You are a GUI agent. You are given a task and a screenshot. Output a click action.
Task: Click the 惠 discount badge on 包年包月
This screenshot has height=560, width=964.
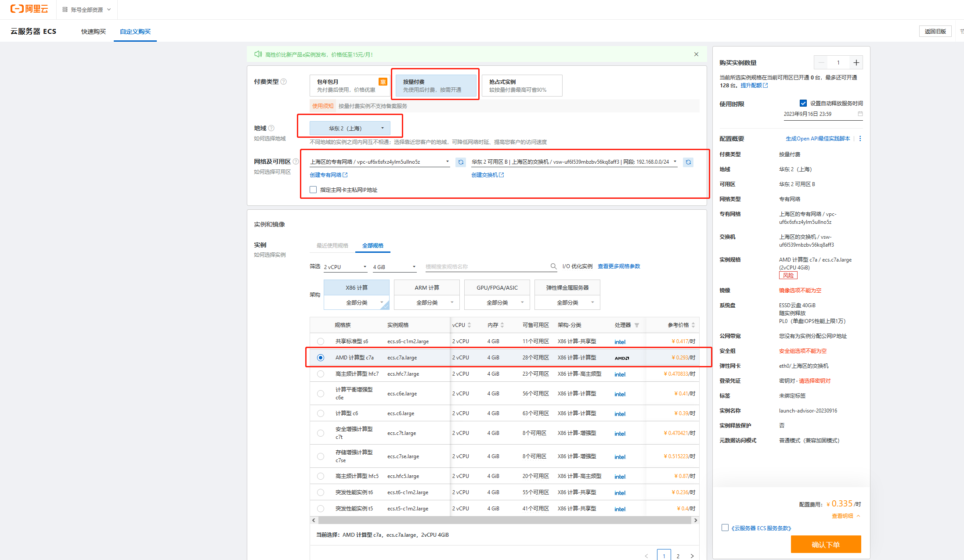point(383,82)
